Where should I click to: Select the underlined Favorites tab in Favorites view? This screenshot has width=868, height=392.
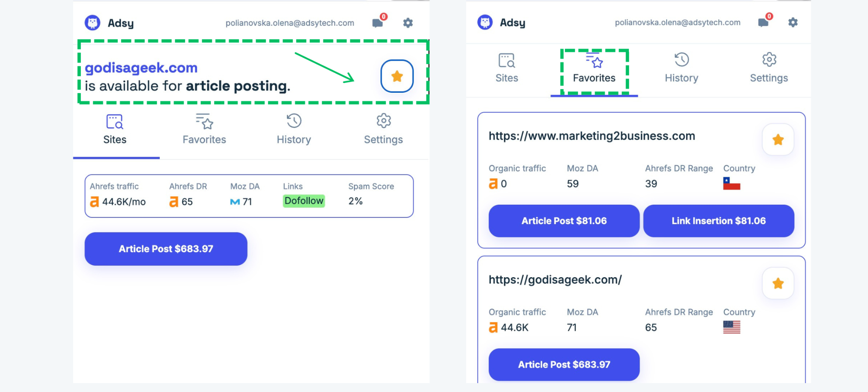pyautogui.click(x=594, y=68)
